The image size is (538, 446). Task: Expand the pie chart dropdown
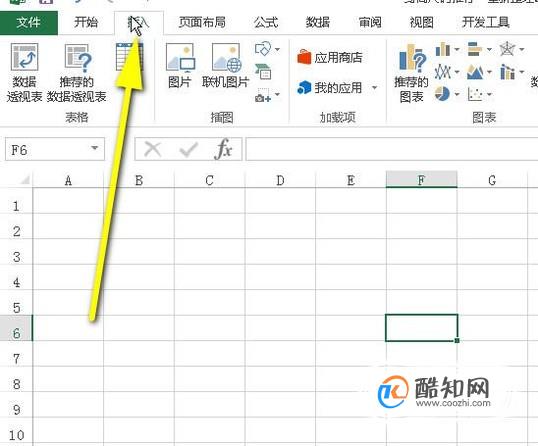point(457,94)
